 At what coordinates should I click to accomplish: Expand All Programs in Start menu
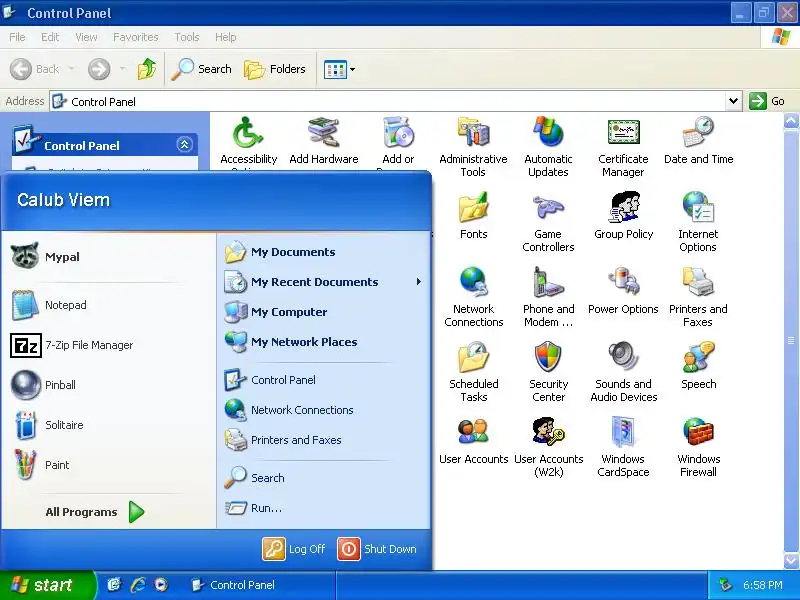[x=95, y=512]
